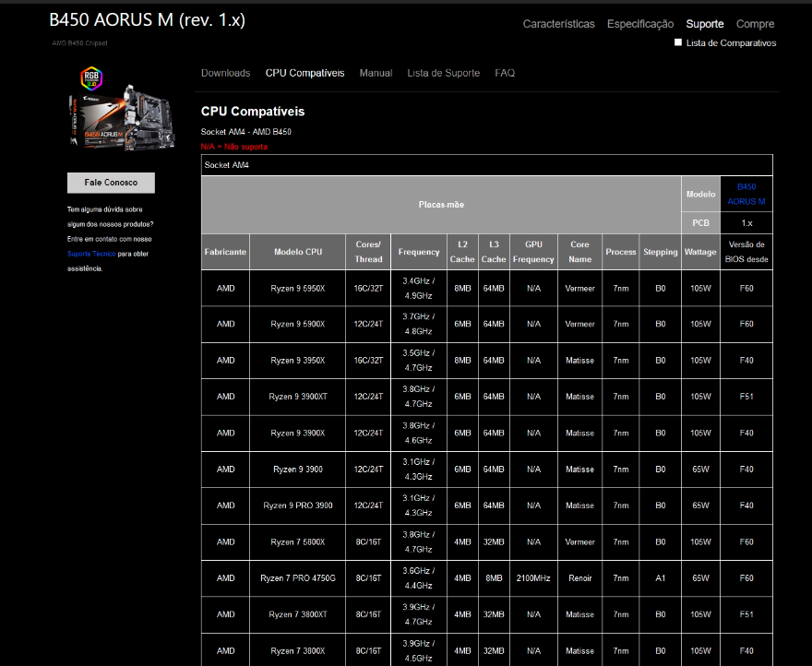Select the Ryzen 9 5950X table cell
Viewport: 812px width, 666px height.
pos(298,288)
